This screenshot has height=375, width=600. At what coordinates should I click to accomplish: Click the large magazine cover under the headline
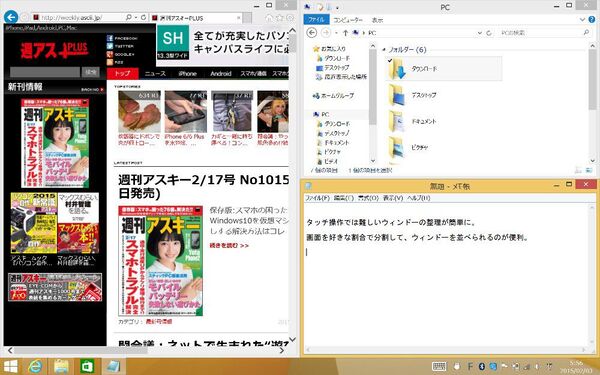point(160,261)
